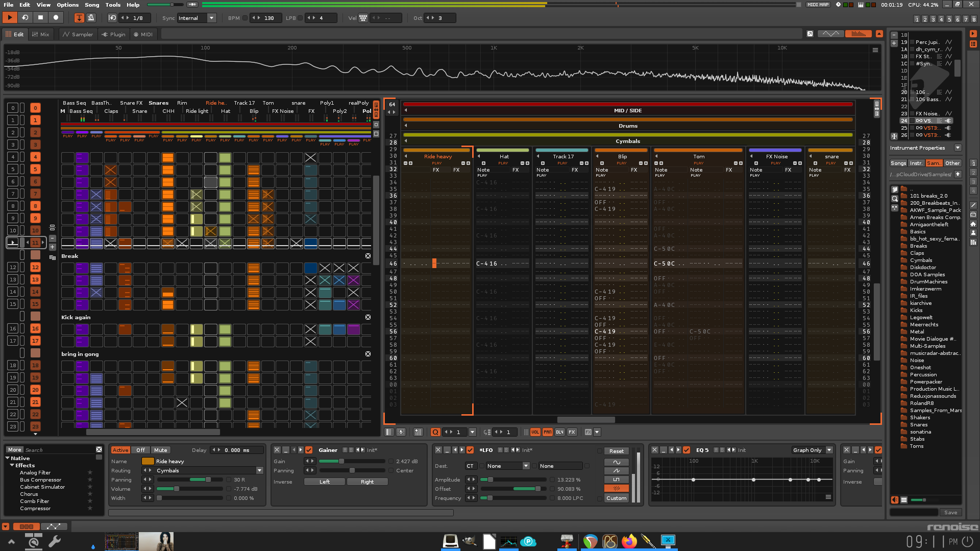Click the Vel keyboard velocity icon
Image resolution: width=980 pixels, height=551 pixels.
[363, 18]
